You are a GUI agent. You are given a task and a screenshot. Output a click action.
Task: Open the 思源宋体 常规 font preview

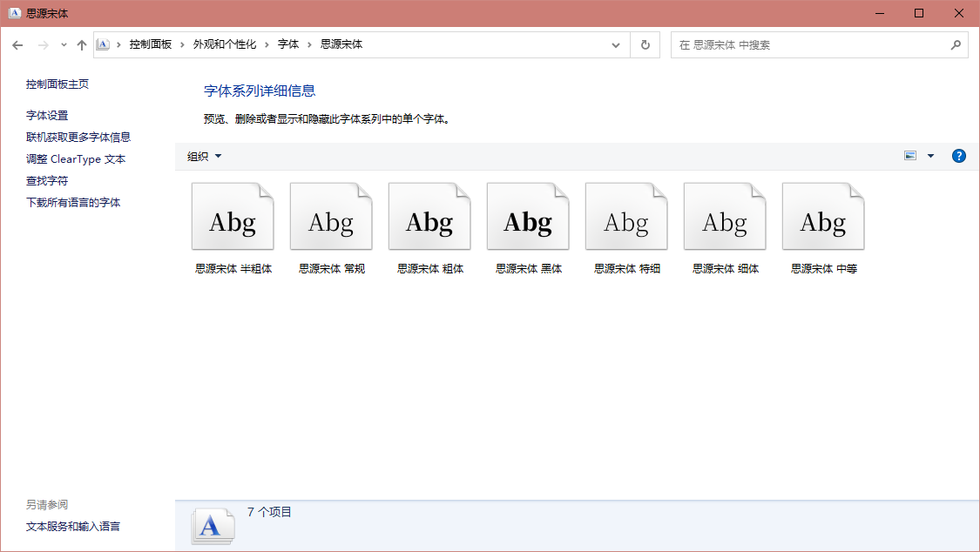(331, 216)
